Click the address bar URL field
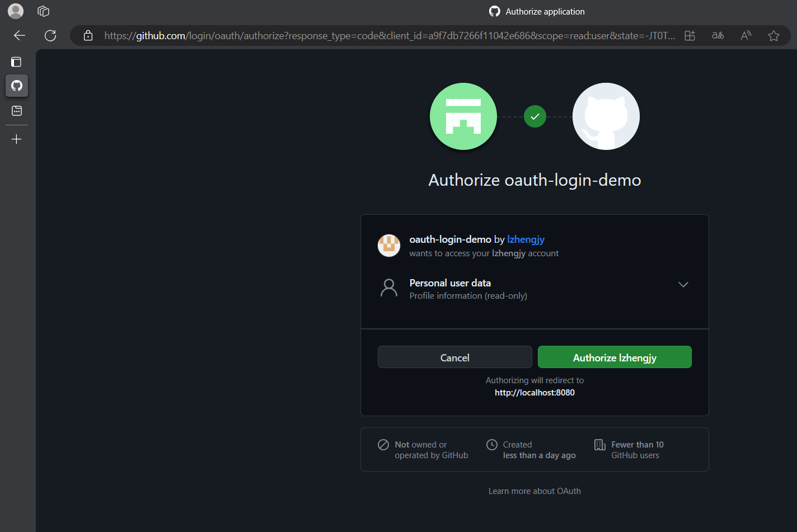 click(386, 36)
